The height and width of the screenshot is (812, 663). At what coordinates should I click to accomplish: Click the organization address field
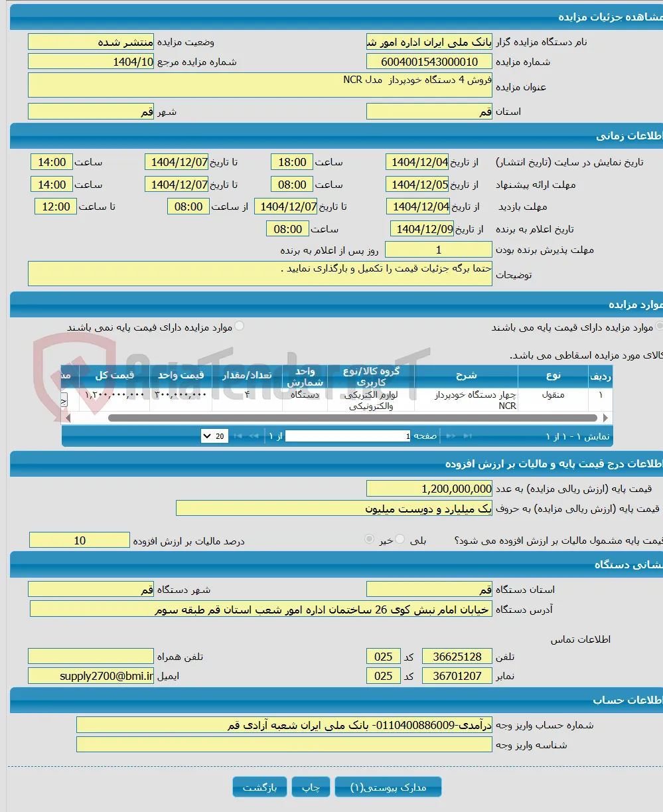pos(261,609)
